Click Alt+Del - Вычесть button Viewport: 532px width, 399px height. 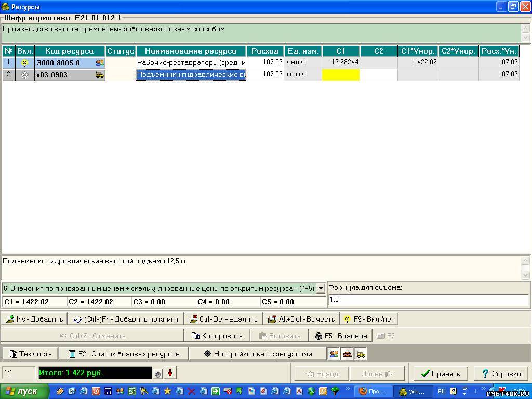tap(301, 319)
